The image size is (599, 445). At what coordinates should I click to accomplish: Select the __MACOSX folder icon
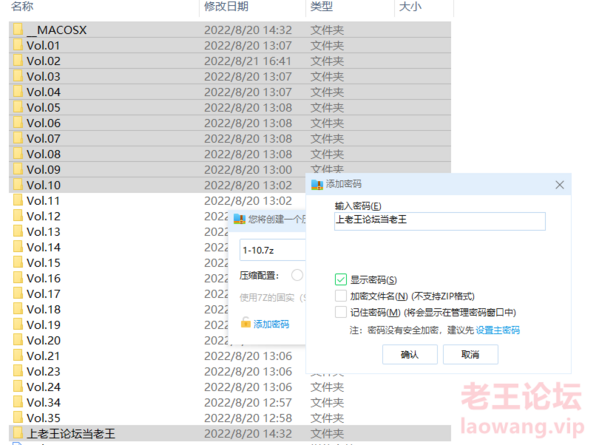click(18, 29)
